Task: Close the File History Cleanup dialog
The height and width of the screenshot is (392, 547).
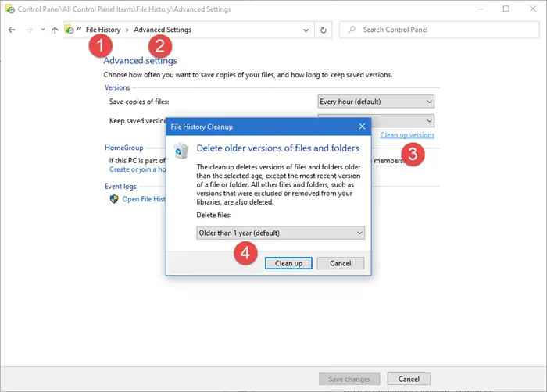Action: pos(362,127)
